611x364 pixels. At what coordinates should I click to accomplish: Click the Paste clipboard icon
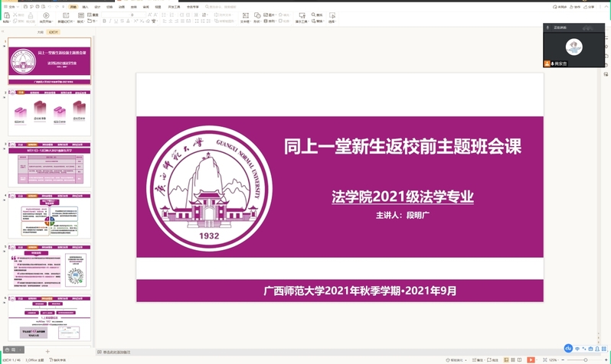click(7, 15)
